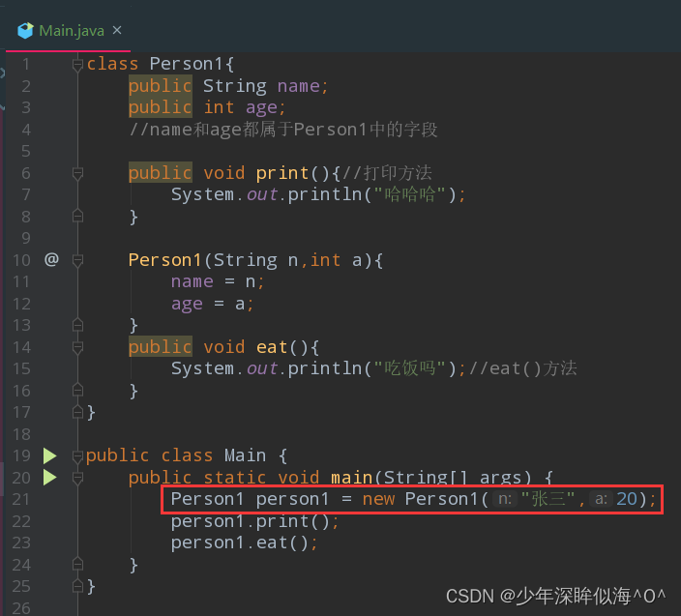Screen dimensions: 681x616
Task: Select the Main.java editor tab
Action: pyautogui.click(x=68, y=31)
